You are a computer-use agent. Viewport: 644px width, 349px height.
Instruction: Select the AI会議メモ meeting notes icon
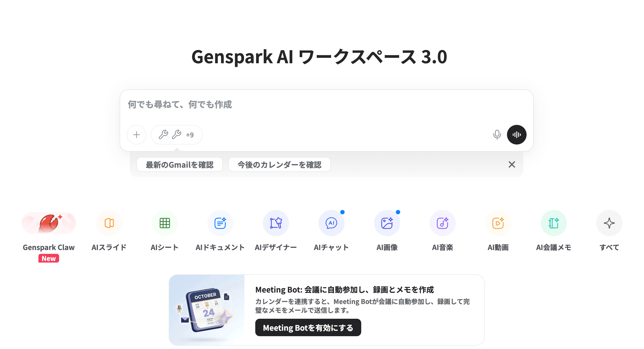coord(554,223)
